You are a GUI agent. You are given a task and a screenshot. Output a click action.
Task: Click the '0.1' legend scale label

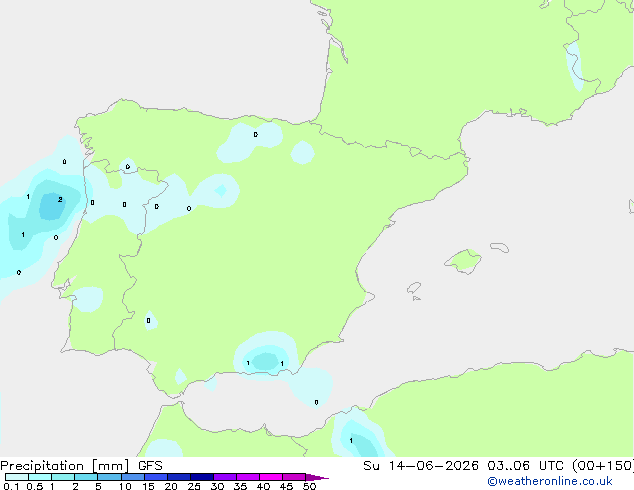[11, 486]
